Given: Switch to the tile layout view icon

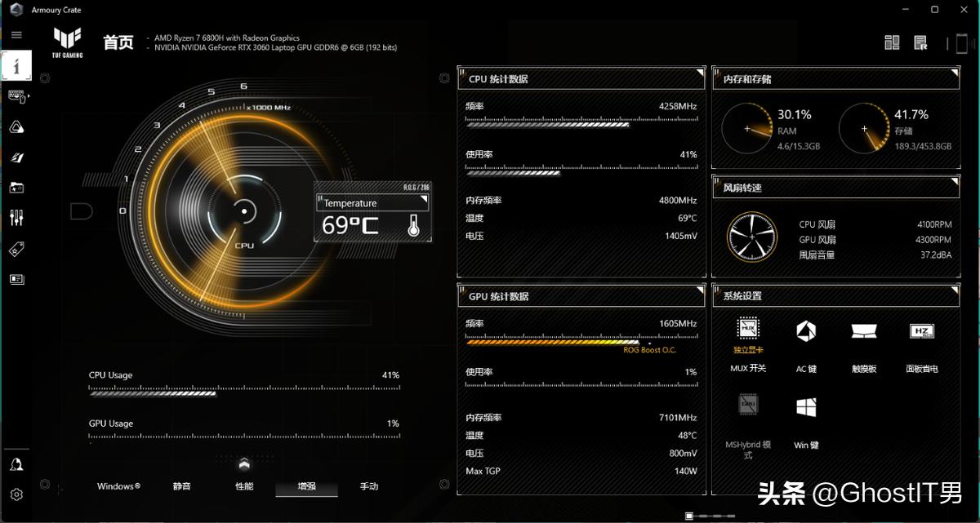Looking at the screenshot, I should [892, 42].
